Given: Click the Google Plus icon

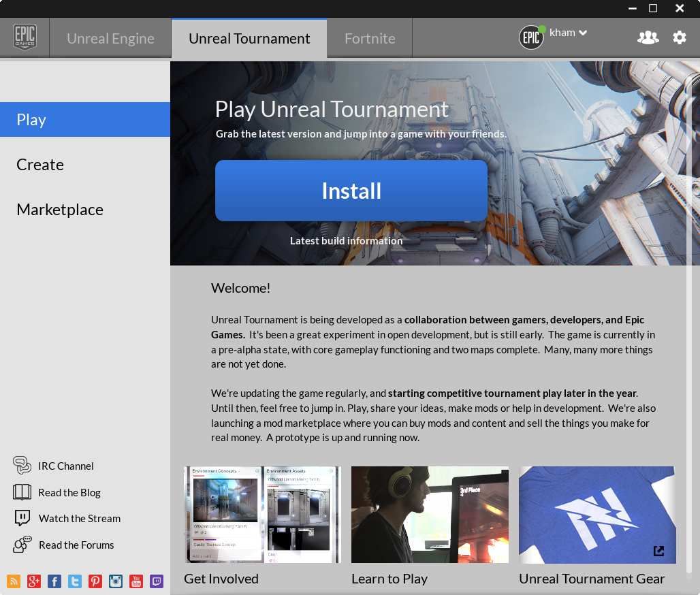Looking at the screenshot, I should 34,581.
